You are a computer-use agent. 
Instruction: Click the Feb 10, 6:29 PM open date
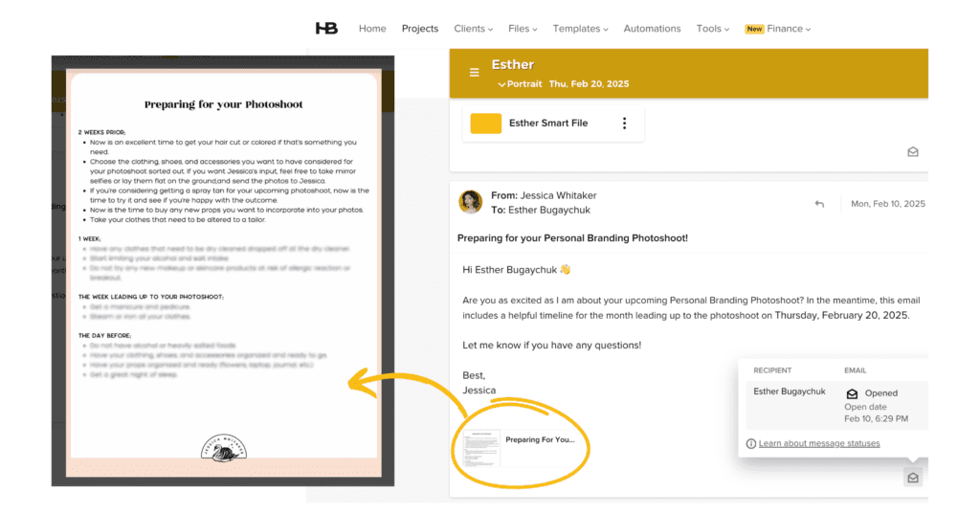point(877,418)
